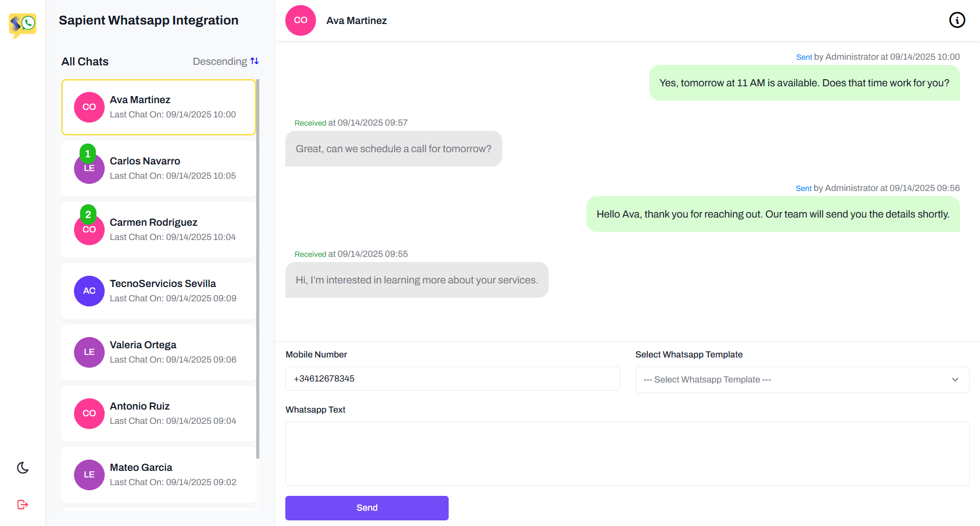Click the red logout icon
Image resolution: width=980 pixels, height=526 pixels.
click(x=22, y=505)
